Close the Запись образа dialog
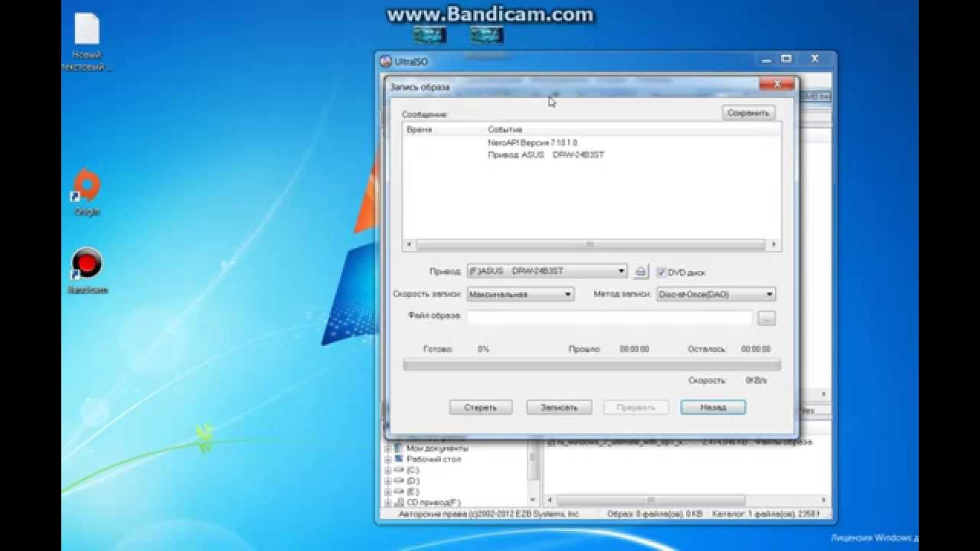980x551 pixels. (776, 83)
